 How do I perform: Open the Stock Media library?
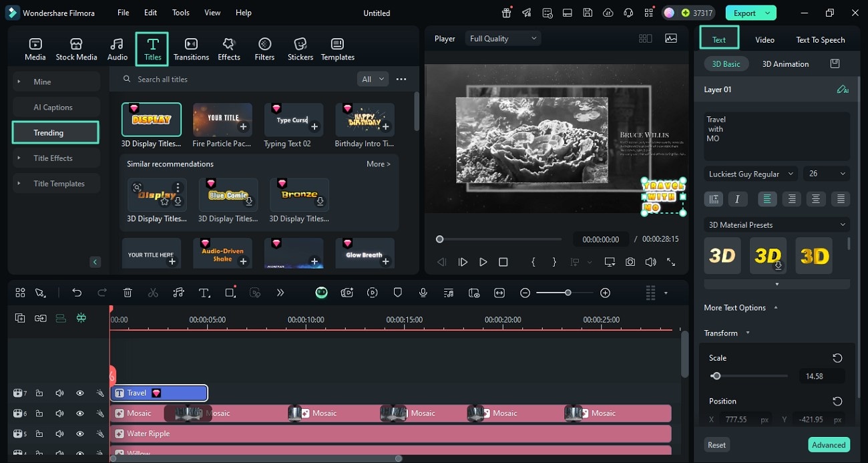point(76,49)
